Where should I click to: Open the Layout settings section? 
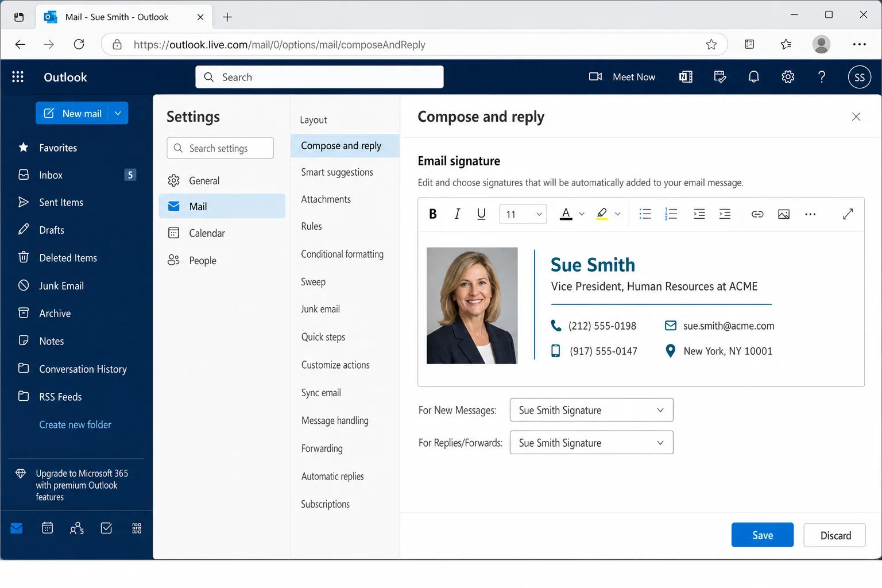314,120
